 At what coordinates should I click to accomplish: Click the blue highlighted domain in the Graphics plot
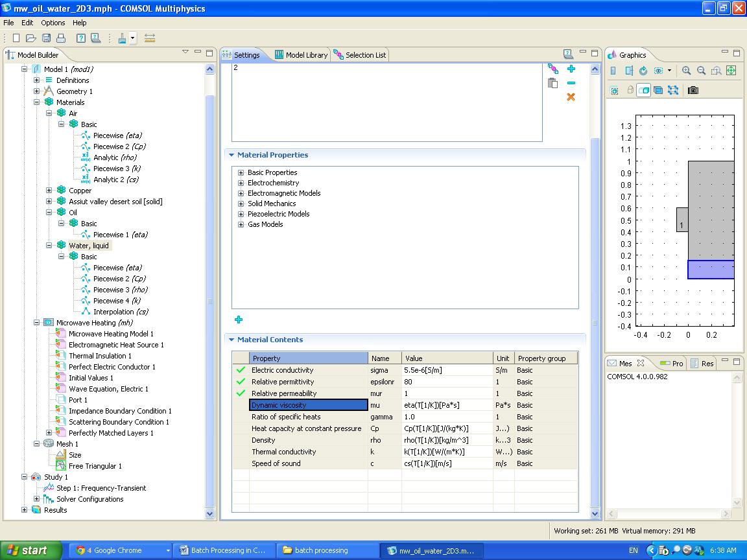click(x=711, y=270)
